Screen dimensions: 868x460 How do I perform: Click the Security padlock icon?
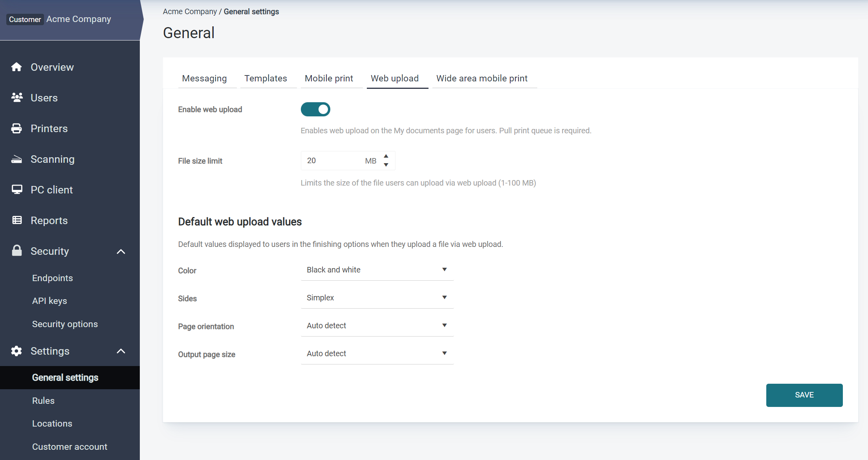pyautogui.click(x=16, y=251)
